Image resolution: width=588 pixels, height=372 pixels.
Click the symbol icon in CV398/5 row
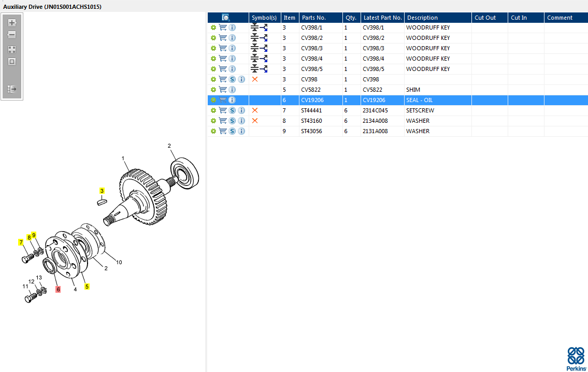coord(259,69)
